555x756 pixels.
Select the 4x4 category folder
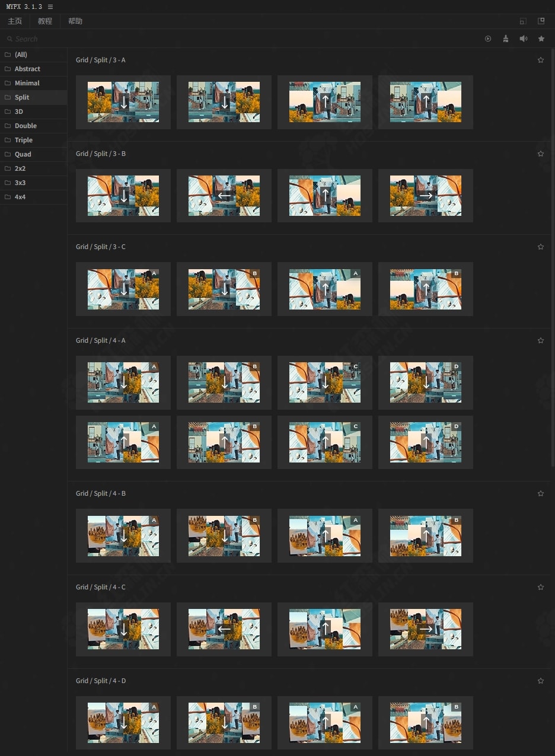33,197
